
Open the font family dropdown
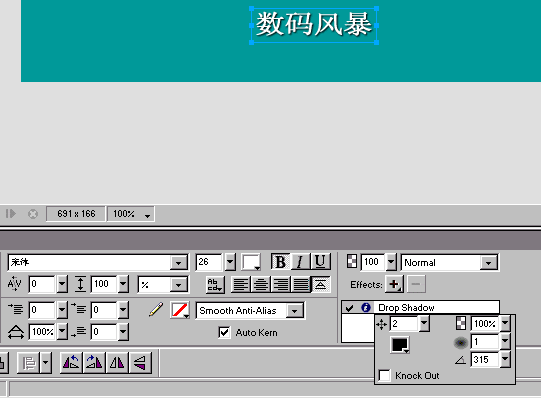point(178,263)
